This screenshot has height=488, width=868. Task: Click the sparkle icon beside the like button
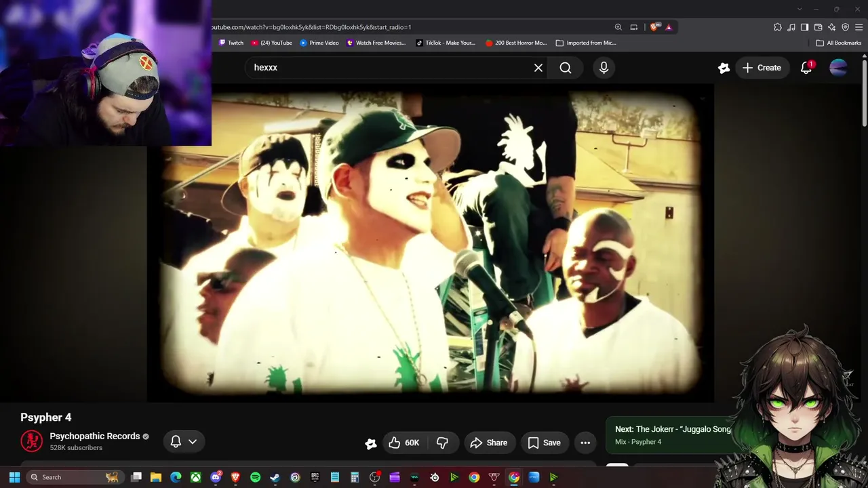370,443
